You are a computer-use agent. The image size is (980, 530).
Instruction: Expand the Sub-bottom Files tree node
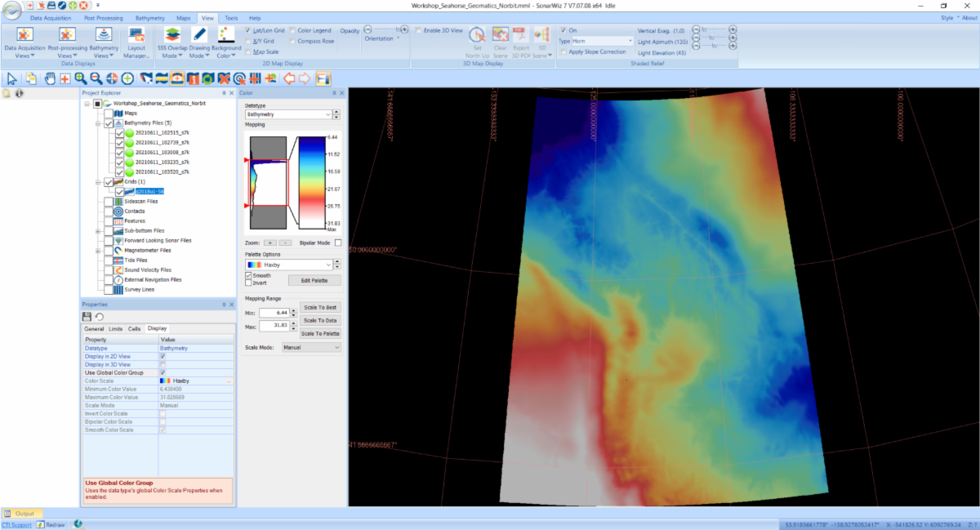tap(98, 230)
